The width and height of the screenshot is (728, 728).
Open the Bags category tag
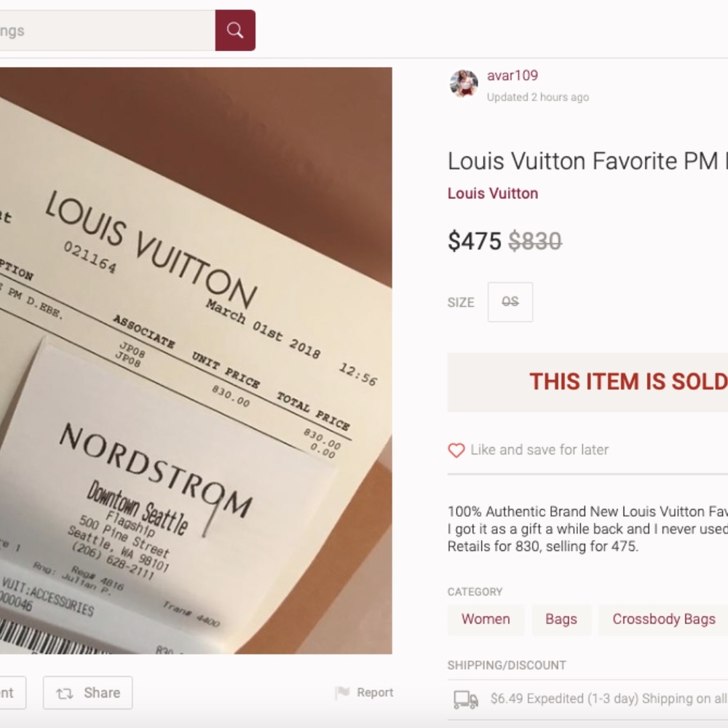[x=561, y=620]
